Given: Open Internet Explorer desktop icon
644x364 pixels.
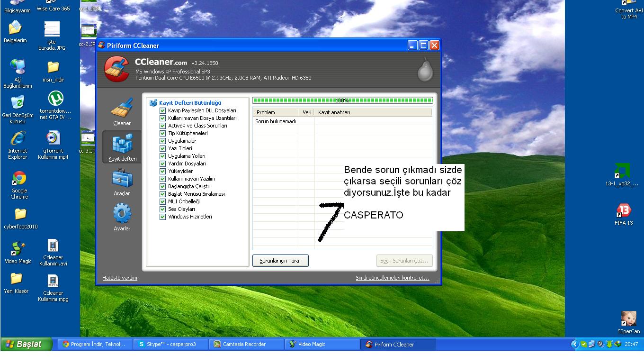Looking at the screenshot, I should [18, 144].
